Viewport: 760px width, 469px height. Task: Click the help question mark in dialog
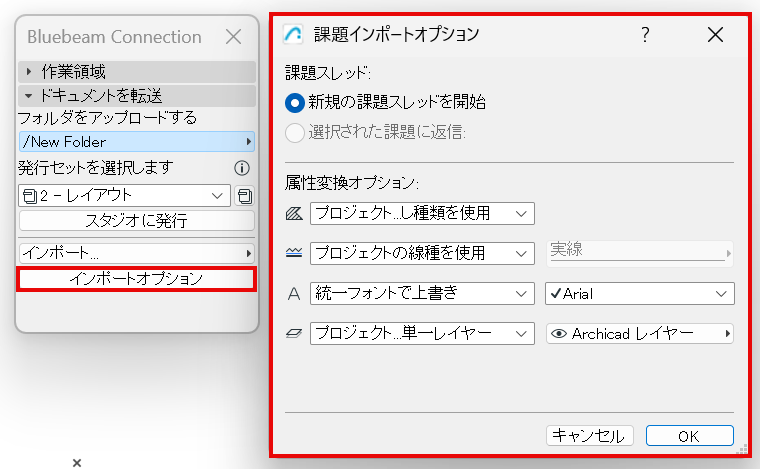[645, 35]
